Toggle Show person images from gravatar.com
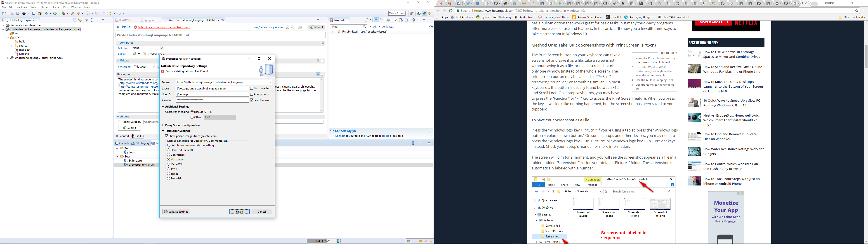This screenshot has width=868, height=244. 166,136
